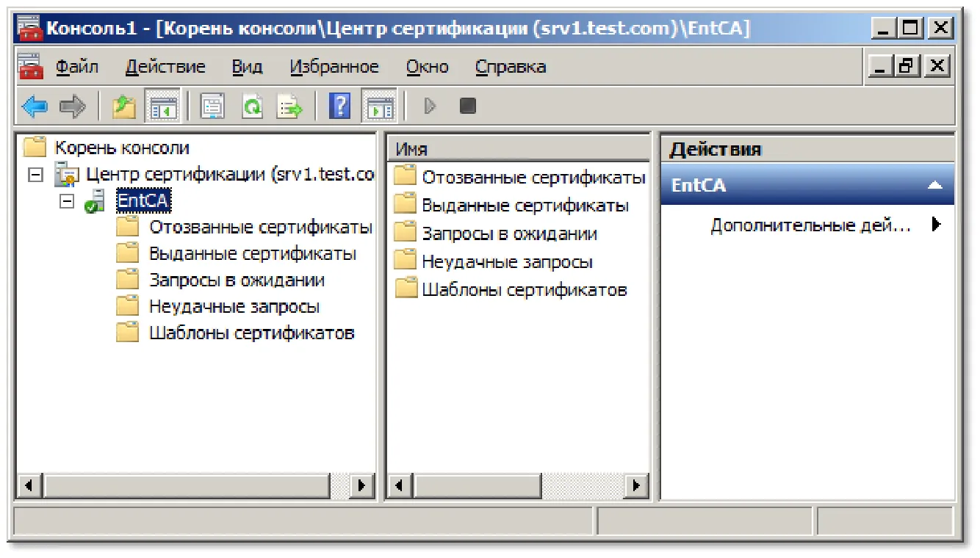Collapse the EntCA section in Действия pane
This screenshot has height=558, width=980.
[934, 185]
